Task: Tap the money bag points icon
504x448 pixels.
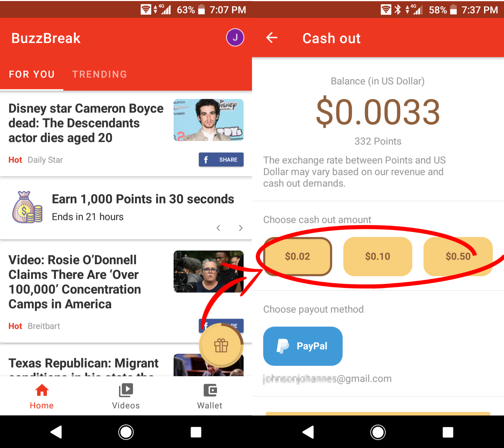Action: click(27, 207)
